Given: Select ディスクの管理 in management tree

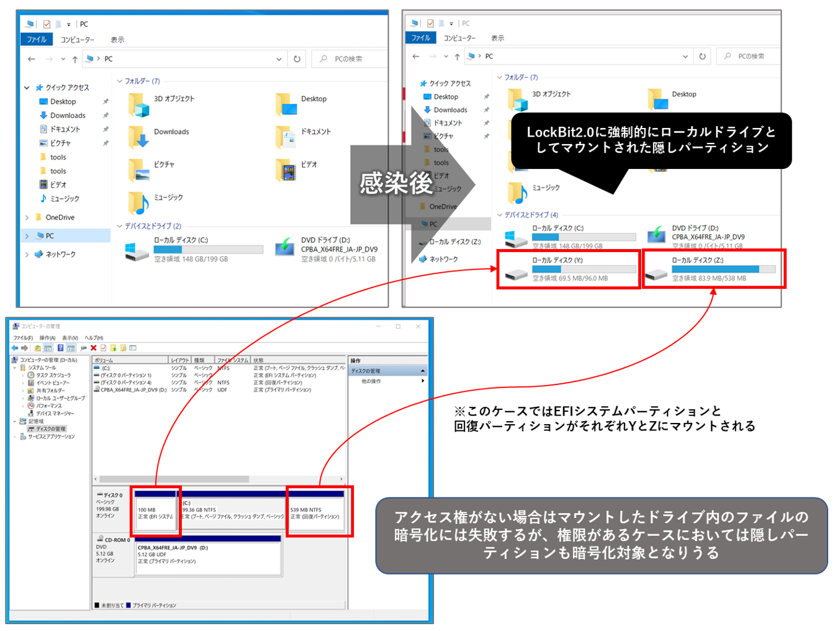Looking at the screenshot, I should [47, 429].
